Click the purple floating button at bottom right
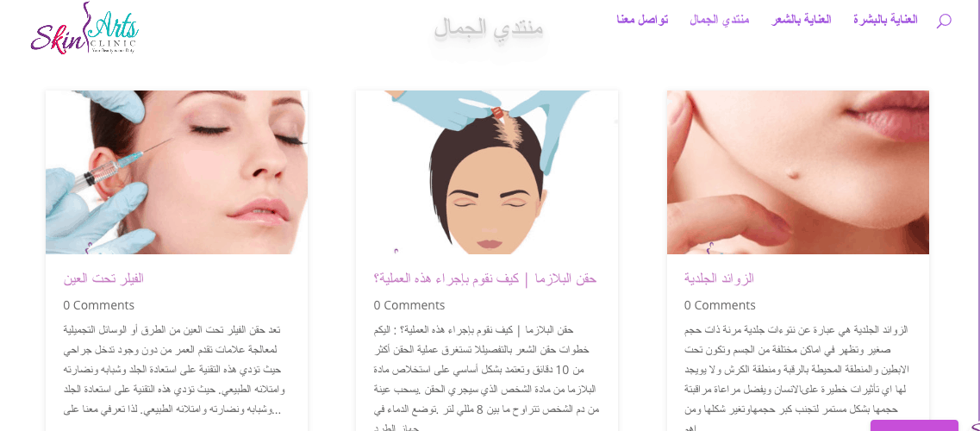980x431 pixels. pos(914,425)
